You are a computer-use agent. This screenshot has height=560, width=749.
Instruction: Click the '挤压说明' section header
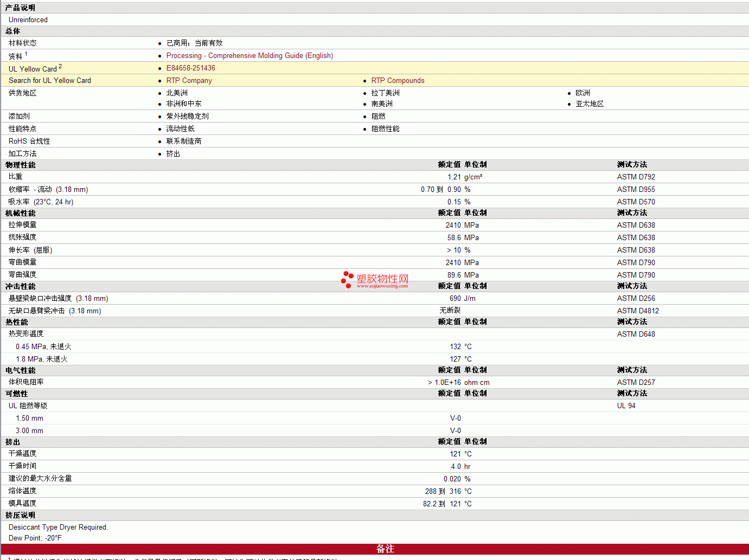click(20, 516)
